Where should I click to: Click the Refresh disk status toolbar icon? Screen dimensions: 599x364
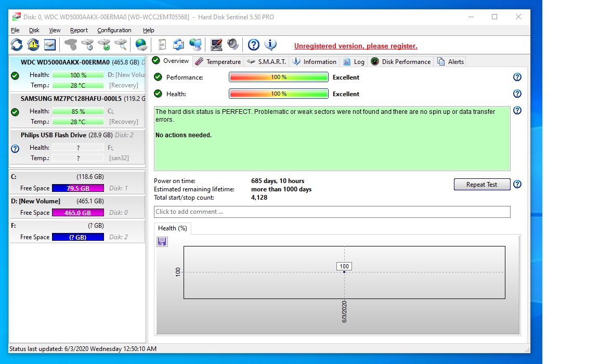[17, 45]
